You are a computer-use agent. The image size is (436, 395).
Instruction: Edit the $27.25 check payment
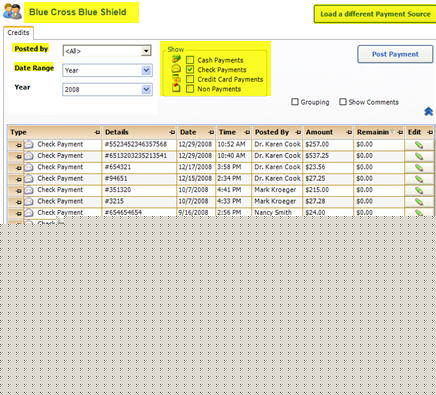coord(419,179)
